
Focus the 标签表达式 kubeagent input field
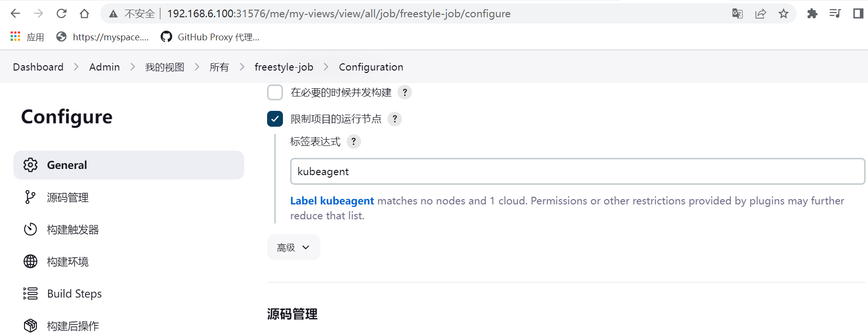[x=577, y=171]
